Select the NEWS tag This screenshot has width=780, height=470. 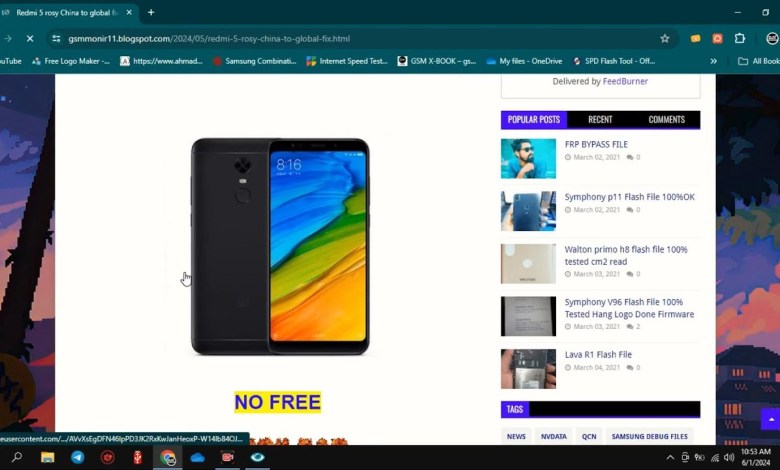click(516, 436)
